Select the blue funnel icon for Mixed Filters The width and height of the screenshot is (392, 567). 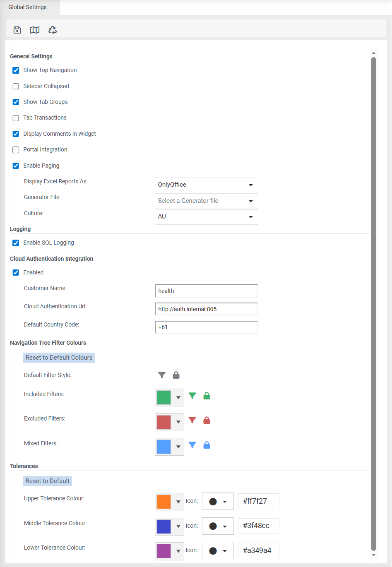pos(192,445)
